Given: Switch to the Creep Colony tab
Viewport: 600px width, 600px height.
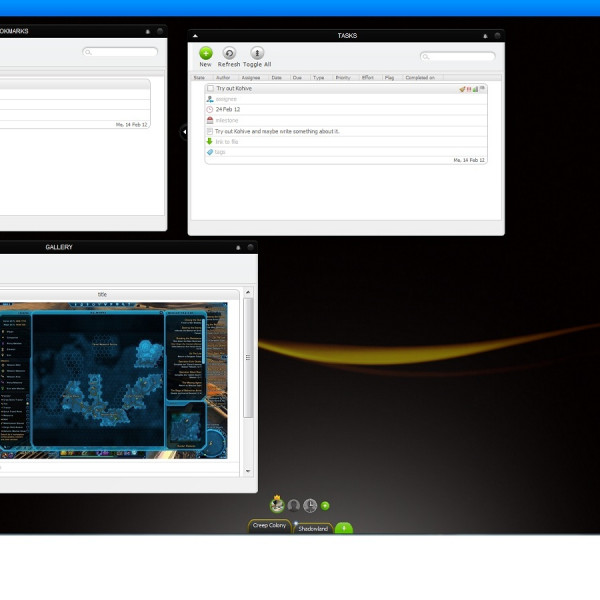Looking at the screenshot, I should tap(269, 526).
